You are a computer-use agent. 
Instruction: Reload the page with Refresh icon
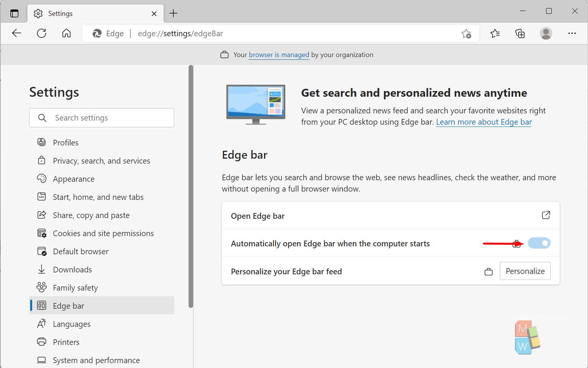click(42, 33)
